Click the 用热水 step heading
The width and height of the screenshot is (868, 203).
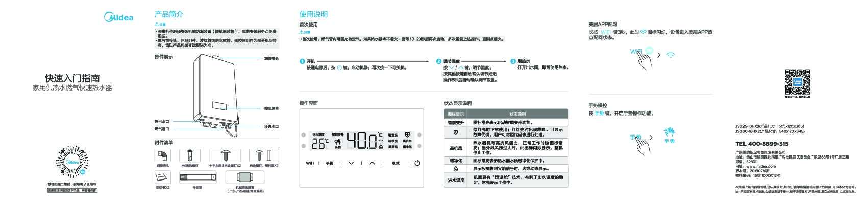coord(524,61)
